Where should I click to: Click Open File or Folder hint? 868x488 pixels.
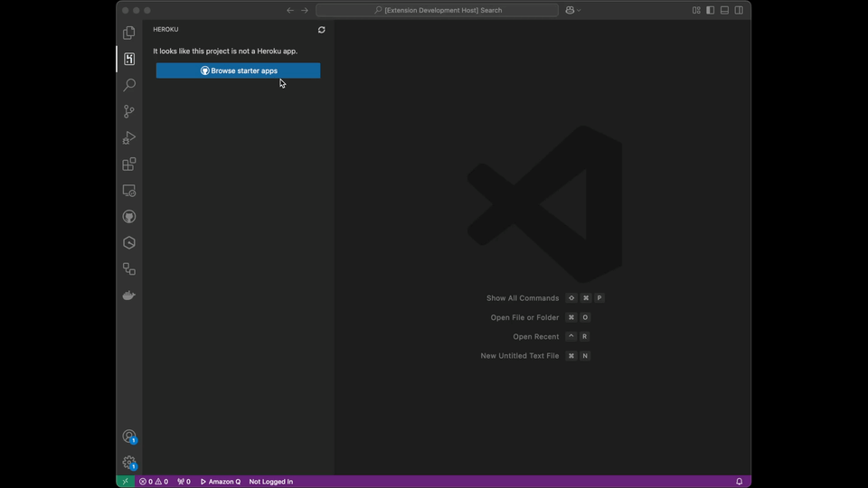524,317
